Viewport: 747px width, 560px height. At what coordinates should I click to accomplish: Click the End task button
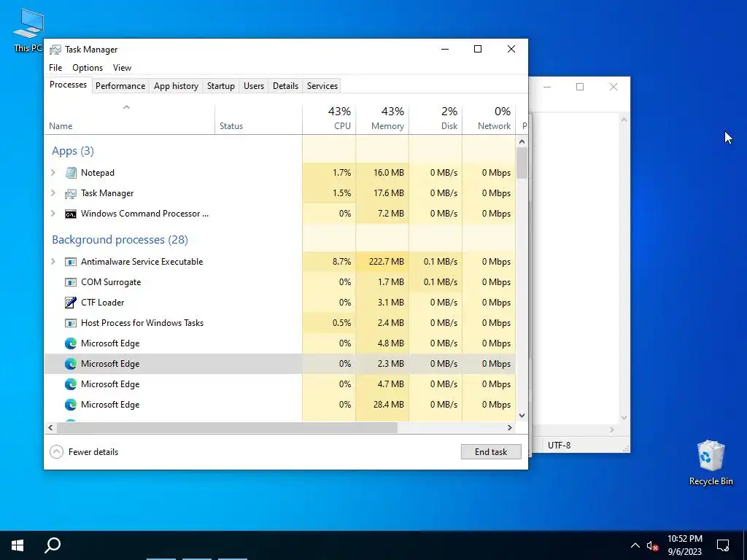[491, 452]
